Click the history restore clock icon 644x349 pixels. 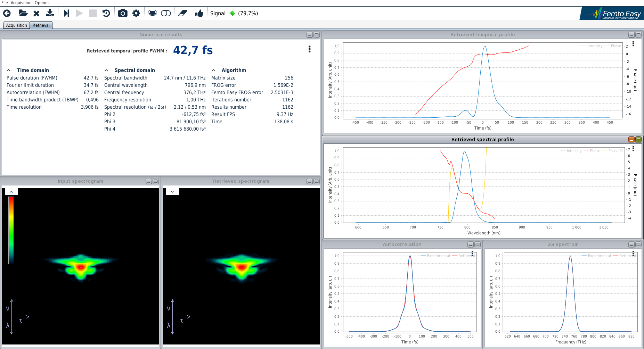point(106,13)
